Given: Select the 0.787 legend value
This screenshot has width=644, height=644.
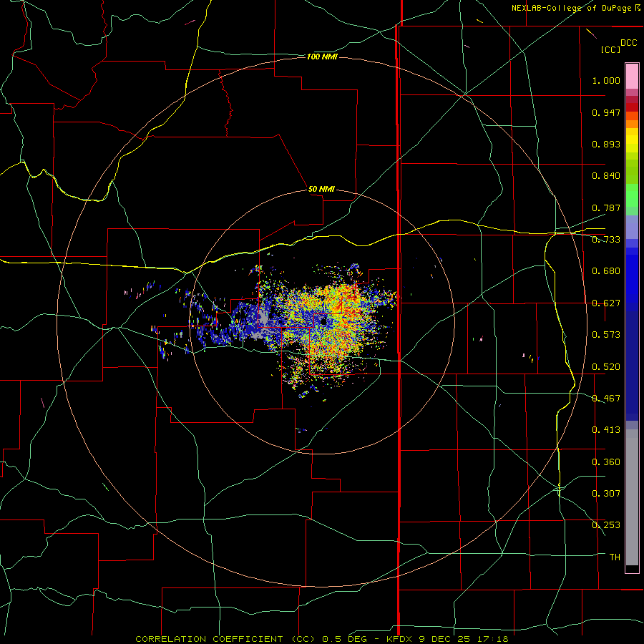Looking at the screenshot, I should pos(606,208).
